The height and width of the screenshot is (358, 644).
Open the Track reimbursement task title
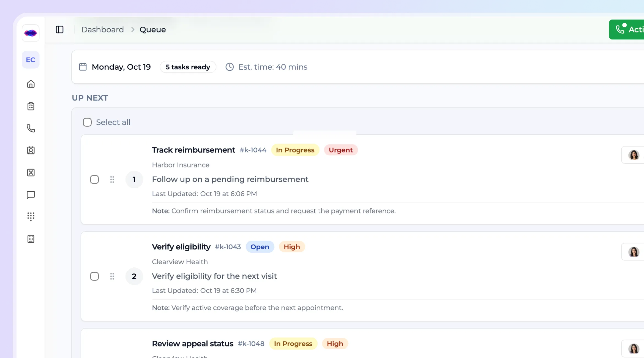(193, 150)
